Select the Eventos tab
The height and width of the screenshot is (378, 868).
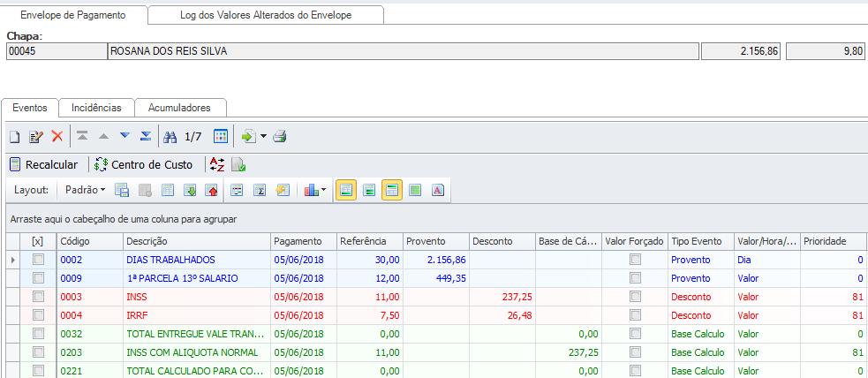pyautogui.click(x=30, y=108)
